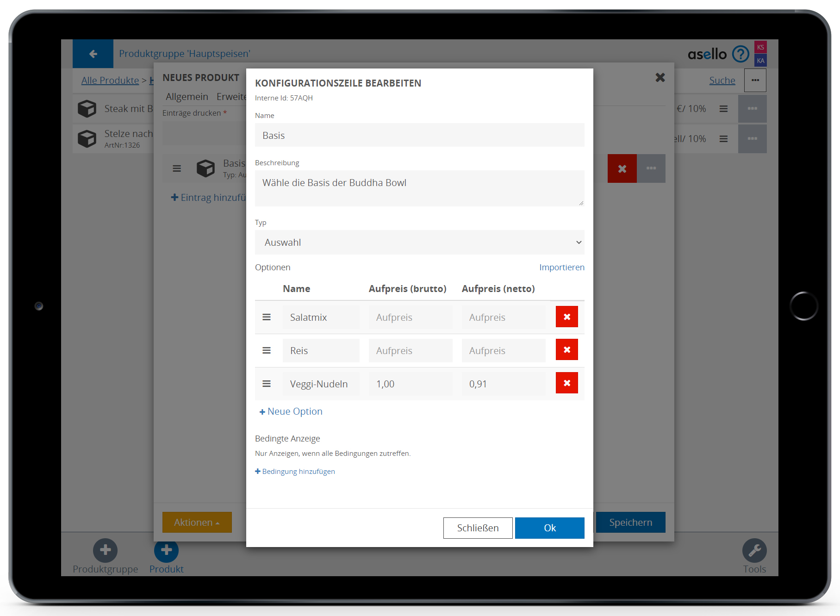Click into the Beschreibung text area

point(419,188)
